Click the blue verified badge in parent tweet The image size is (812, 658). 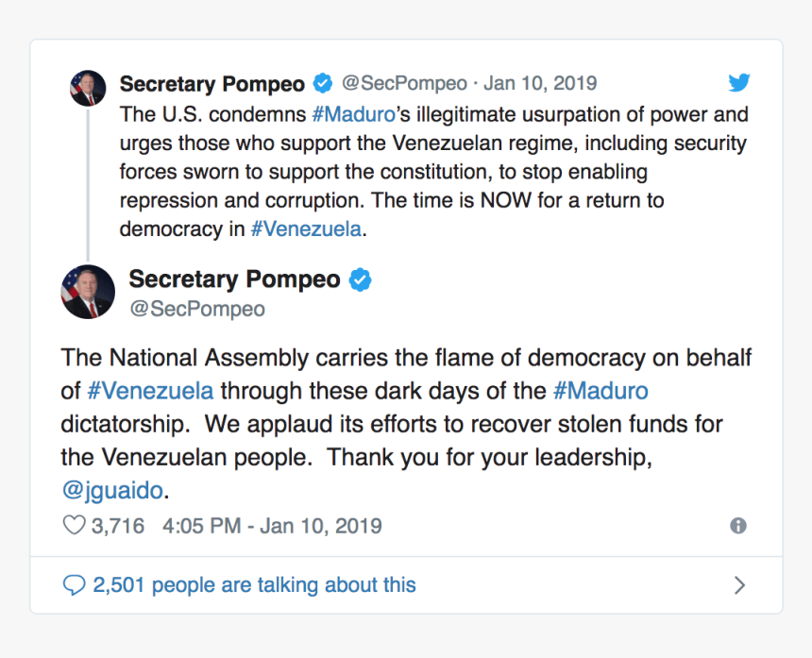point(323,83)
